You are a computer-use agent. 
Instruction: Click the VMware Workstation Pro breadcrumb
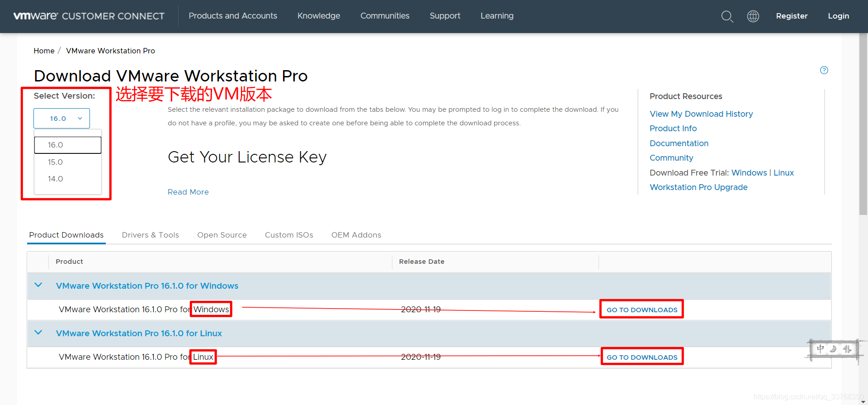(110, 51)
